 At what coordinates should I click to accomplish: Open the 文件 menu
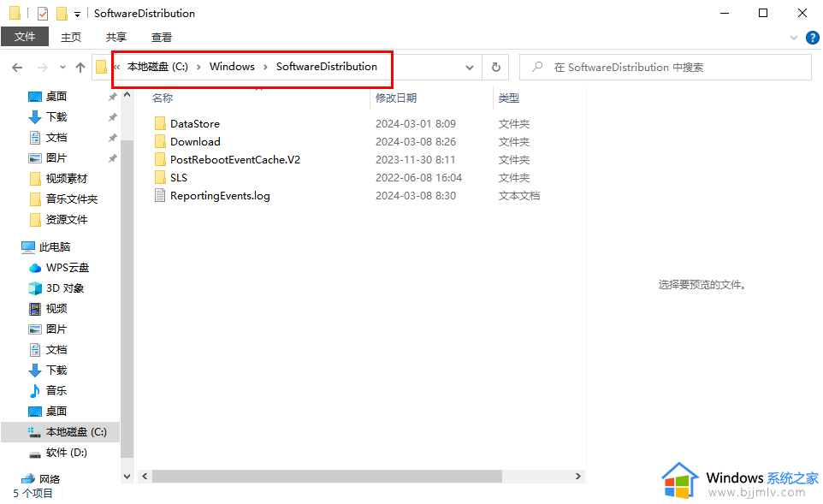pos(25,37)
